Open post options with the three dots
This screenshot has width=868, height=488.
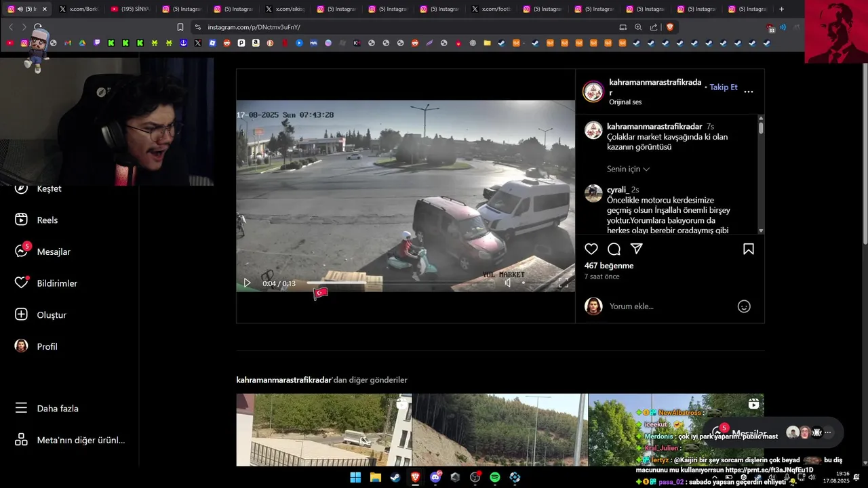749,91
